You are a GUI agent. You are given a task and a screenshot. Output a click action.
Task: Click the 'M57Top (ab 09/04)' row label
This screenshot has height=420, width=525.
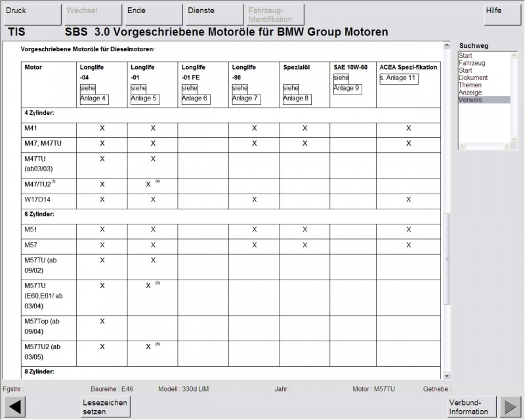(x=42, y=327)
